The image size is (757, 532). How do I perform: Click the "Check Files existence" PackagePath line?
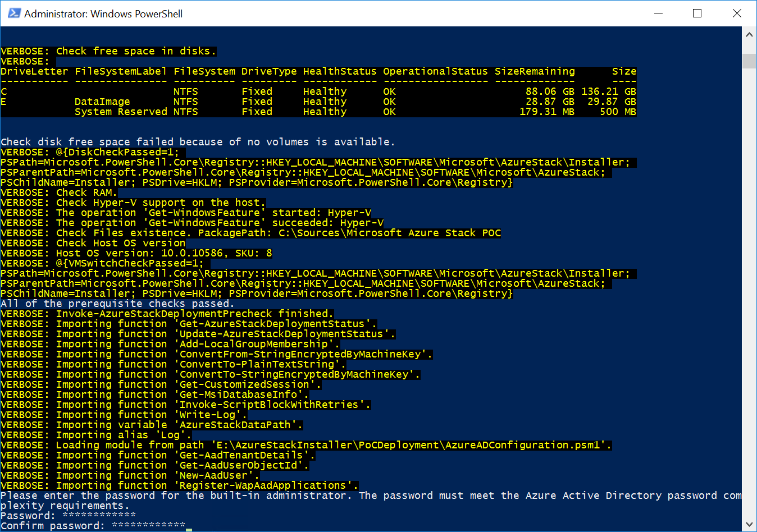[250, 233]
